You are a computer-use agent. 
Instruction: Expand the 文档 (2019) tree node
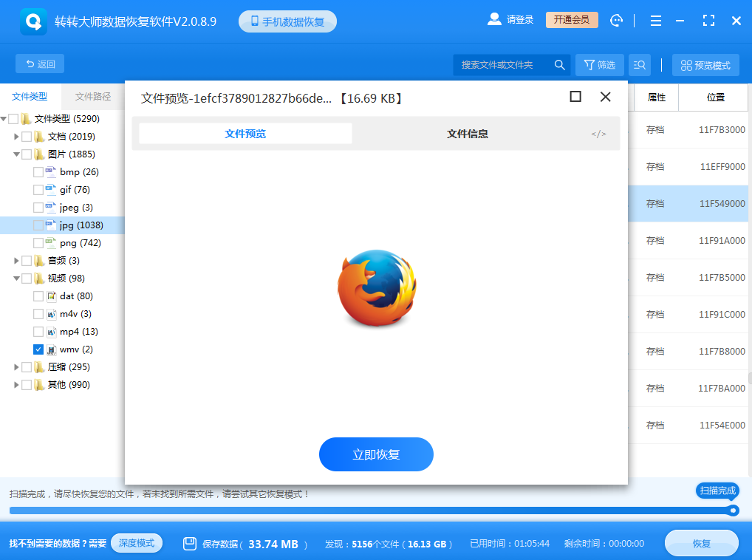[16, 136]
